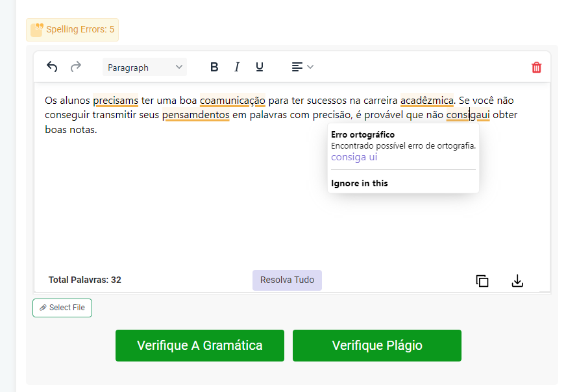Click the misspelled word 'coamunicação'

(232, 101)
